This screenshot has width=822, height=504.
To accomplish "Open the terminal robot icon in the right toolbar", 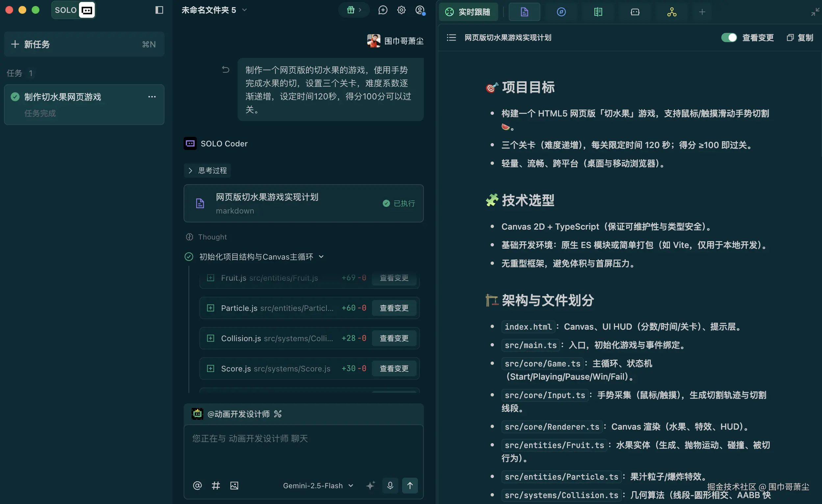I will tap(634, 12).
